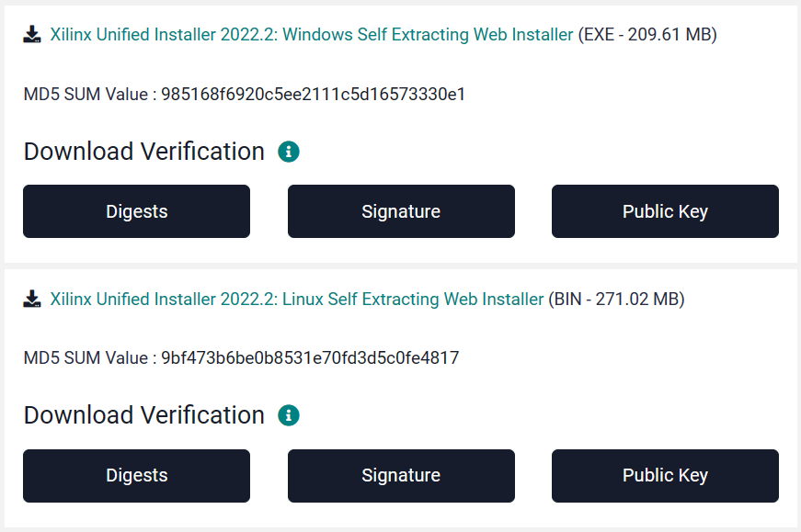View Digests for the Linux installer

point(136,475)
